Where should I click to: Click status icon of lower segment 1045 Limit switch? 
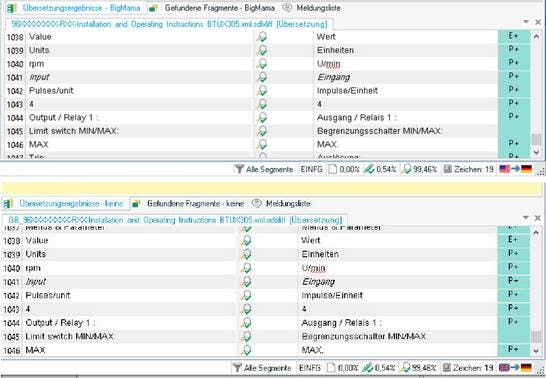(x=246, y=337)
